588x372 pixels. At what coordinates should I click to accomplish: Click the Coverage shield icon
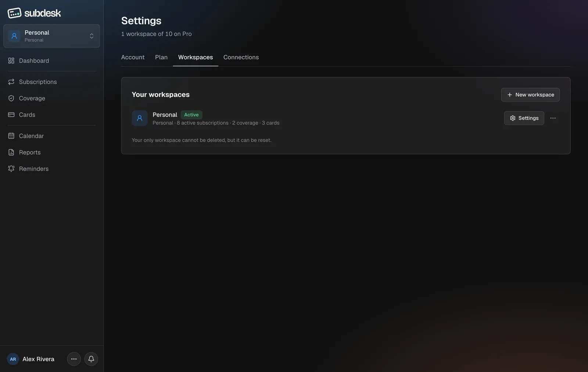tap(11, 98)
